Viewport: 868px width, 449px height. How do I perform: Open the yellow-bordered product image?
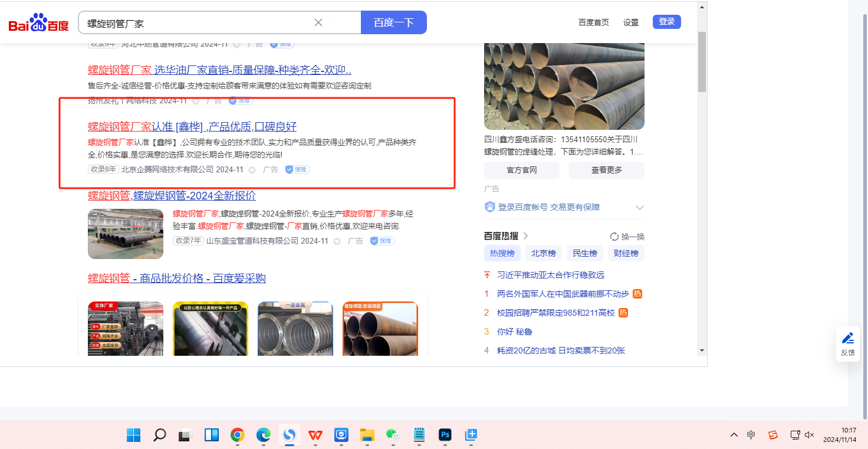[x=211, y=329]
